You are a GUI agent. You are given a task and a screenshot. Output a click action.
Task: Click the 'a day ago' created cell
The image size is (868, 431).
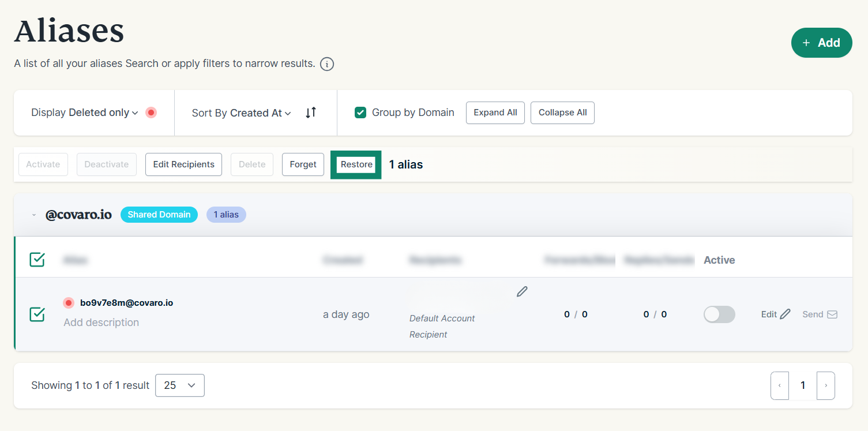[346, 314]
